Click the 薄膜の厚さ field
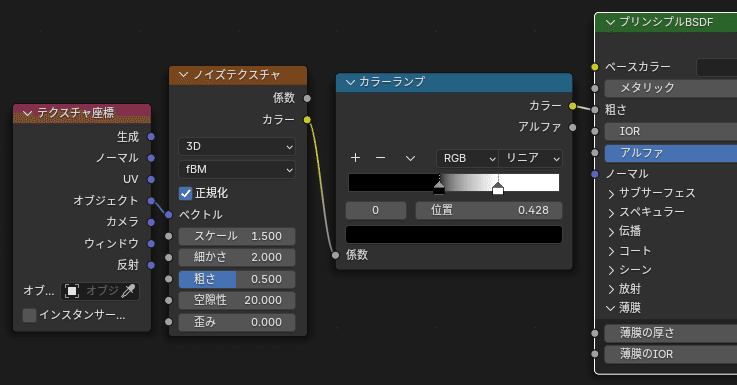The height and width of the screenshot is (385, 737). (x=671, y=333)
